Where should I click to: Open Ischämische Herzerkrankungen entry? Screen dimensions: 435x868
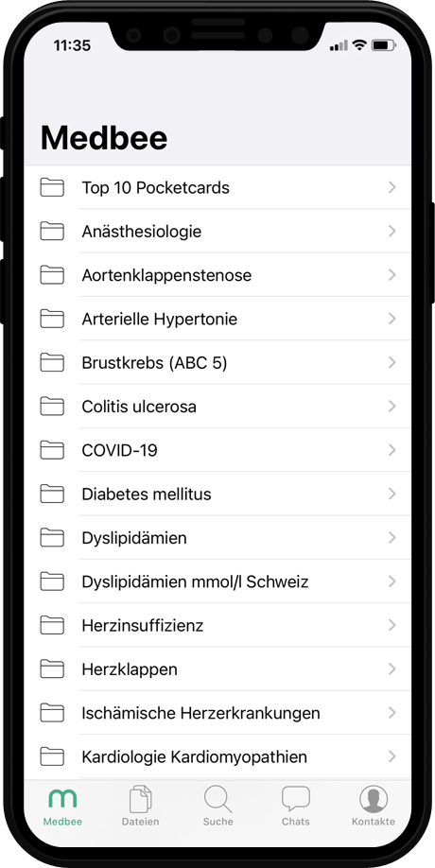[x=217, y=712]
